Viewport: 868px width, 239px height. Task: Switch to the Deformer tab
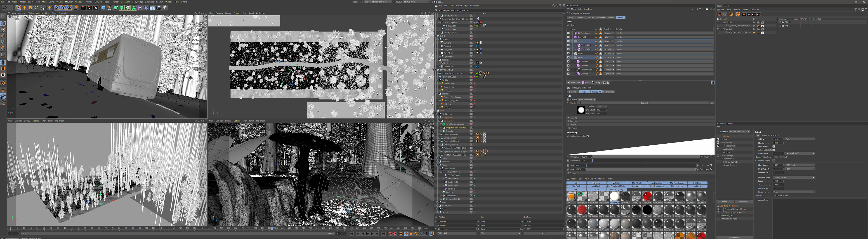[611, 18]
